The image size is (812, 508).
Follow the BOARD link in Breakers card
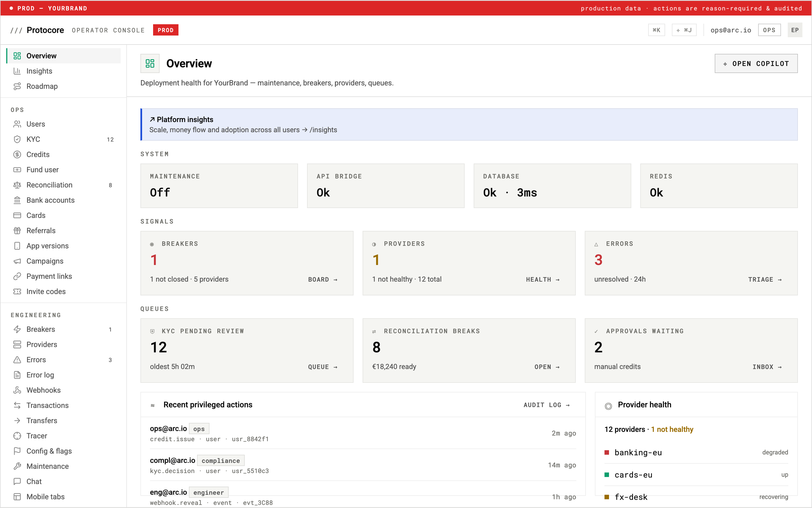(x=323, y=280)
